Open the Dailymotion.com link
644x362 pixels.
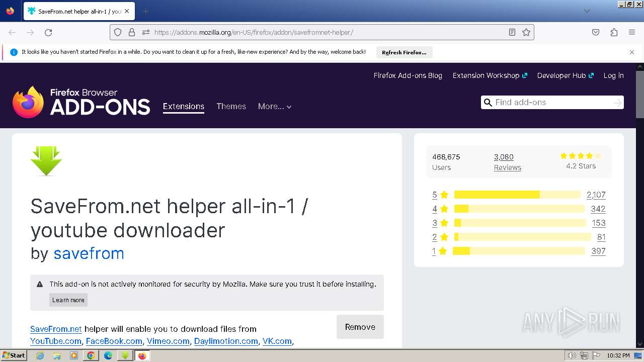point(226,341)
